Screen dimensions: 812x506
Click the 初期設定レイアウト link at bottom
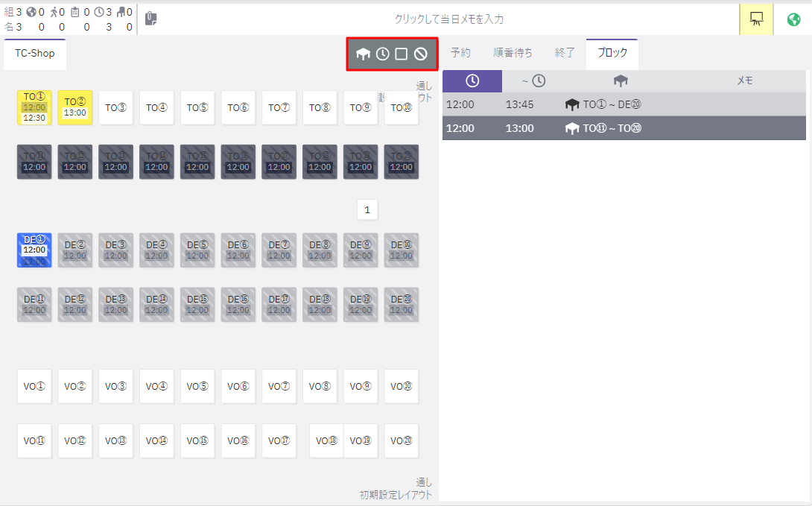tap(396, 495)
